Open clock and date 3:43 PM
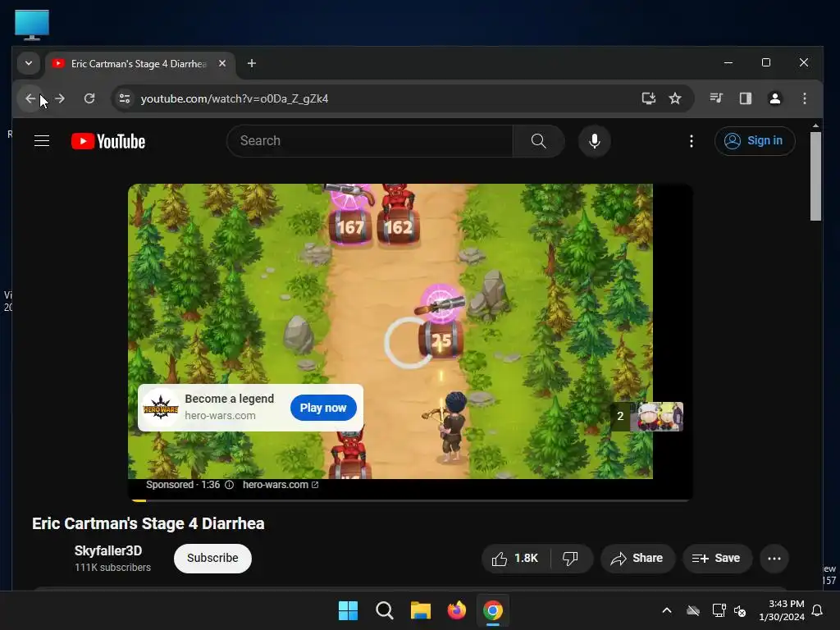The height and width of the screenshot is (630, 840). tap(782, 610)
